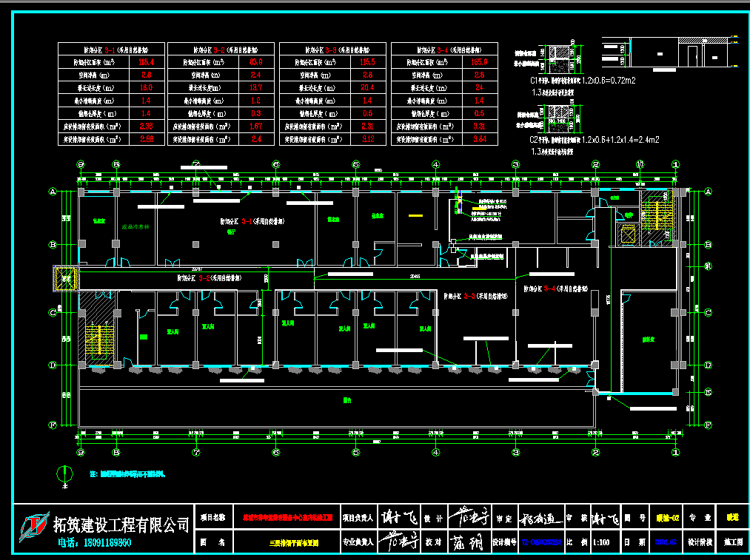Click the company name 拓筑建设工程有限公司

121,524
